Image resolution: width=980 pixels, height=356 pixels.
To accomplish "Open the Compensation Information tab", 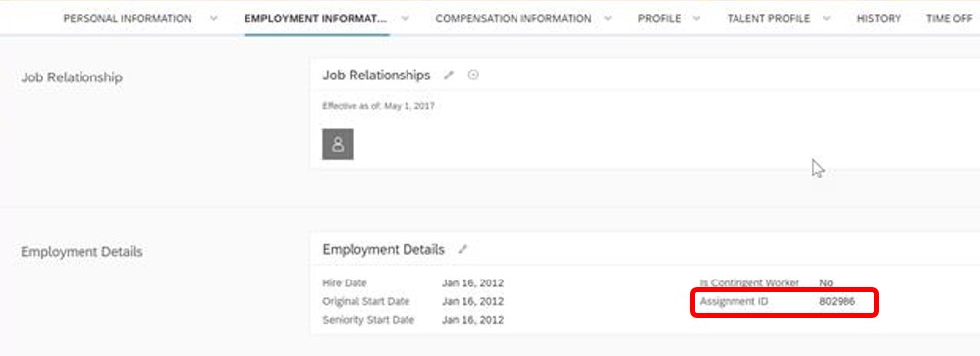I will (514, 18).
